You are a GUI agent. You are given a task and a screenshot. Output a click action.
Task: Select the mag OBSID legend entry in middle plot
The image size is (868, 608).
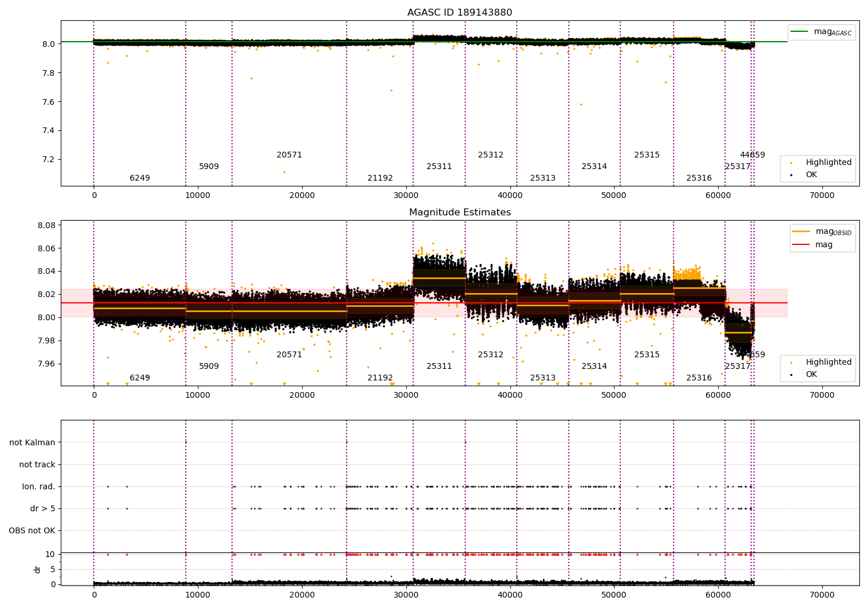(833, 232)
